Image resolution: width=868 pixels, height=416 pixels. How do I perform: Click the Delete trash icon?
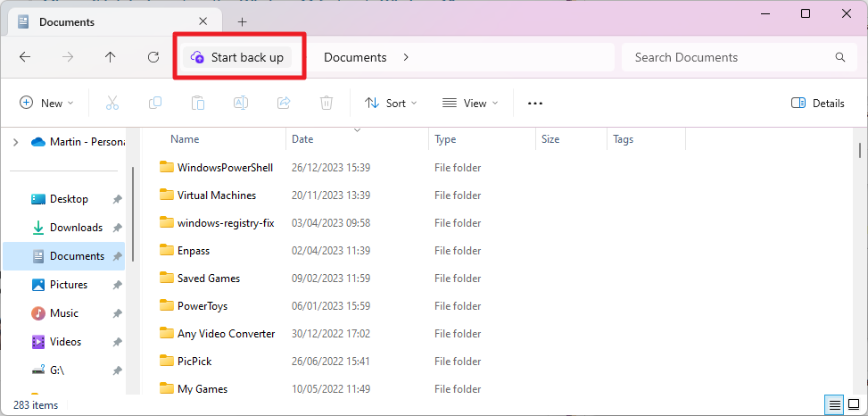[x=327, y=103]
